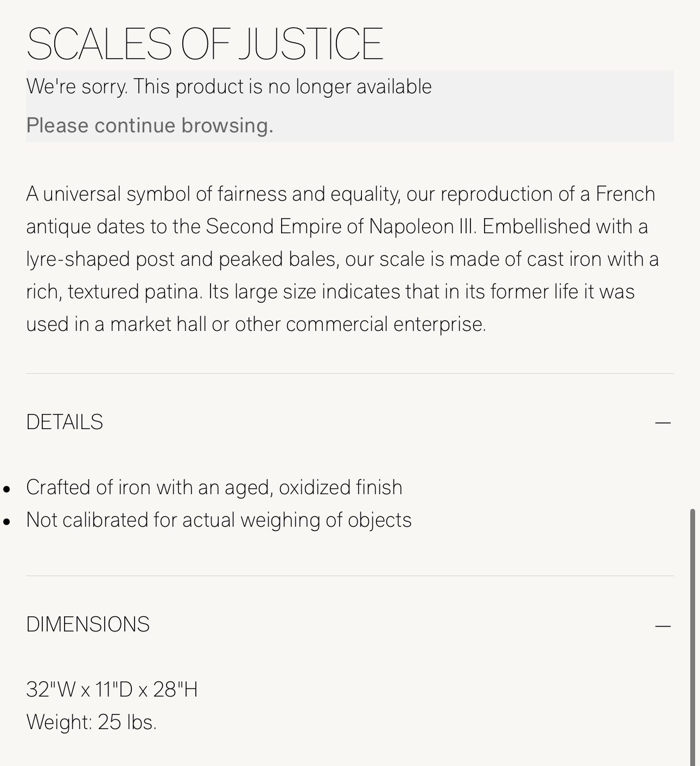Select the SCALES OF JUSTICE product title

205,43
